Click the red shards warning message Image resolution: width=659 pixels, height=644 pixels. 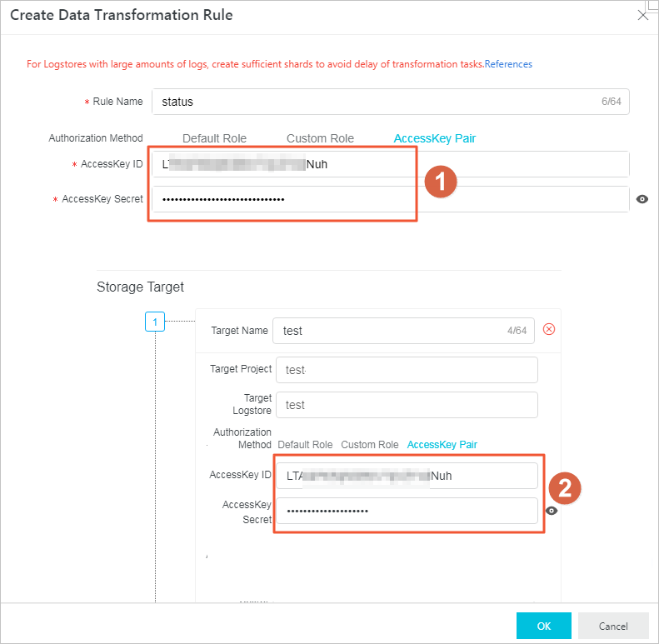(x=256, y=64)
